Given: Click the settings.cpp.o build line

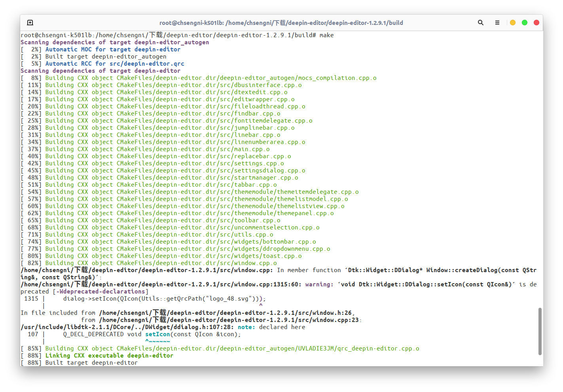Looking at the screenshot, I should (x=152, y=163).
